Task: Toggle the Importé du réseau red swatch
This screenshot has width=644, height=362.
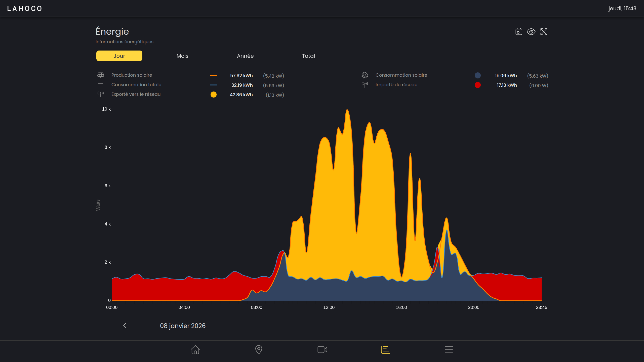Action: coord(477,85)
